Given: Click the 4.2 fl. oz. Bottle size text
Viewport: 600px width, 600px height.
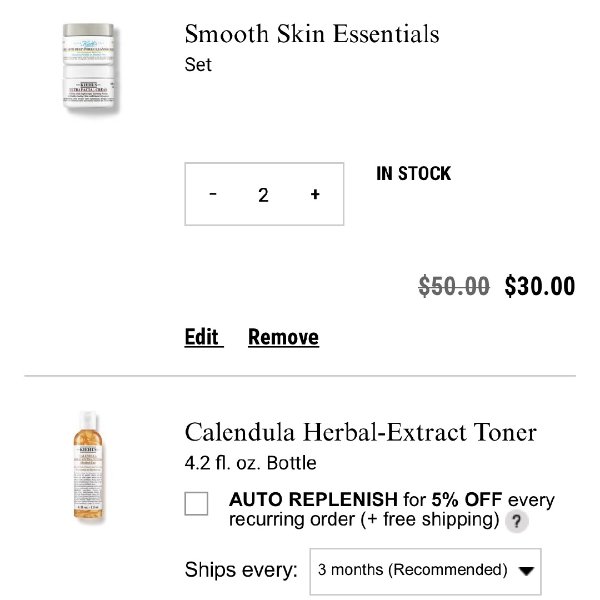Looking at the screenshot, I should 250,463.
